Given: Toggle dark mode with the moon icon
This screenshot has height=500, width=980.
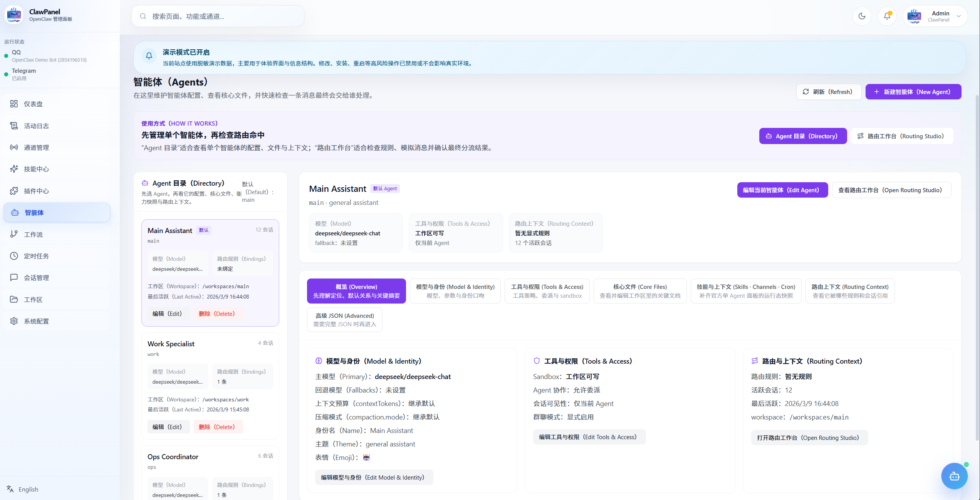Looking at the screenshot, I should [862, 16].
